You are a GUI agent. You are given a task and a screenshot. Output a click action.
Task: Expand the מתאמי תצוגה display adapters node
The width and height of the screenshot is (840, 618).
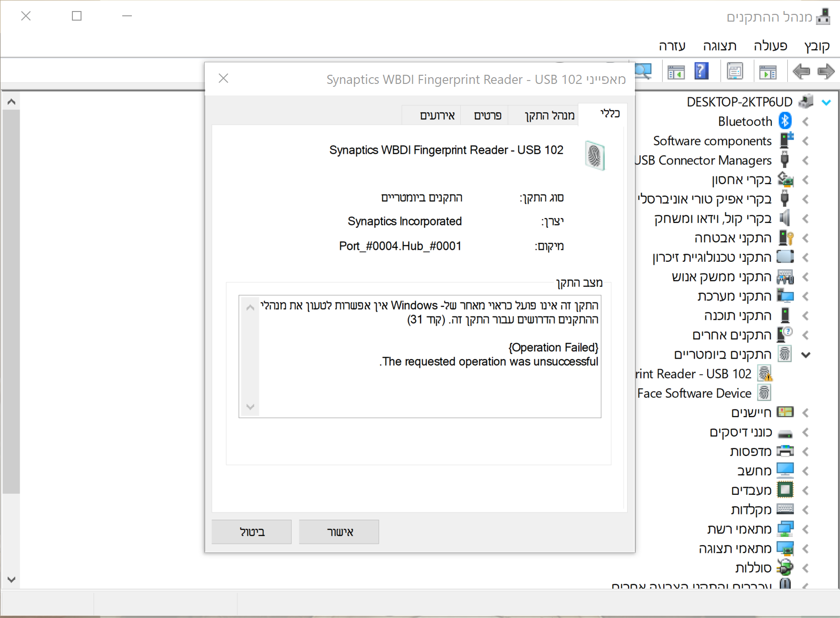(x=806, y=548)
